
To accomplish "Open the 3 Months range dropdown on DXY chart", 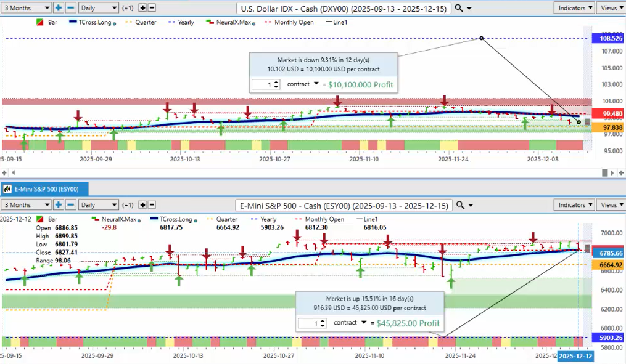I will [27, 8].
